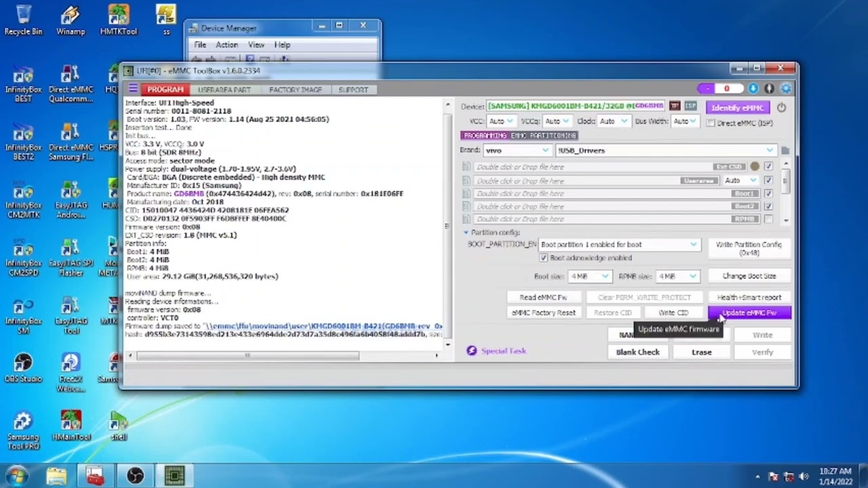This screenshot has width=868, height=488.
Task: Switch to the FACTORY IMAGE tab
Action: click(296, 89)
